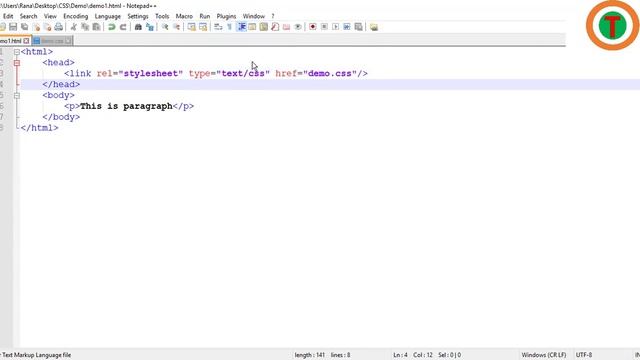Open the Macro menu

[184, 16]
